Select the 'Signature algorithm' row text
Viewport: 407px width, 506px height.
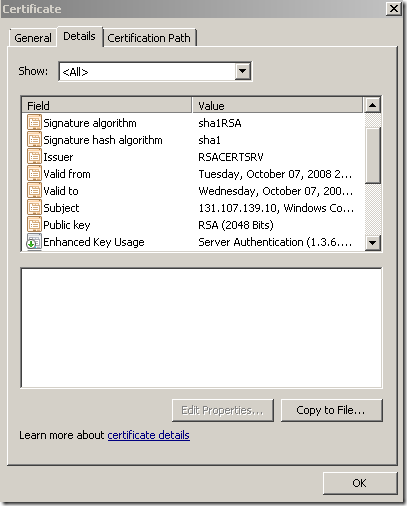(x=90, y=123)
